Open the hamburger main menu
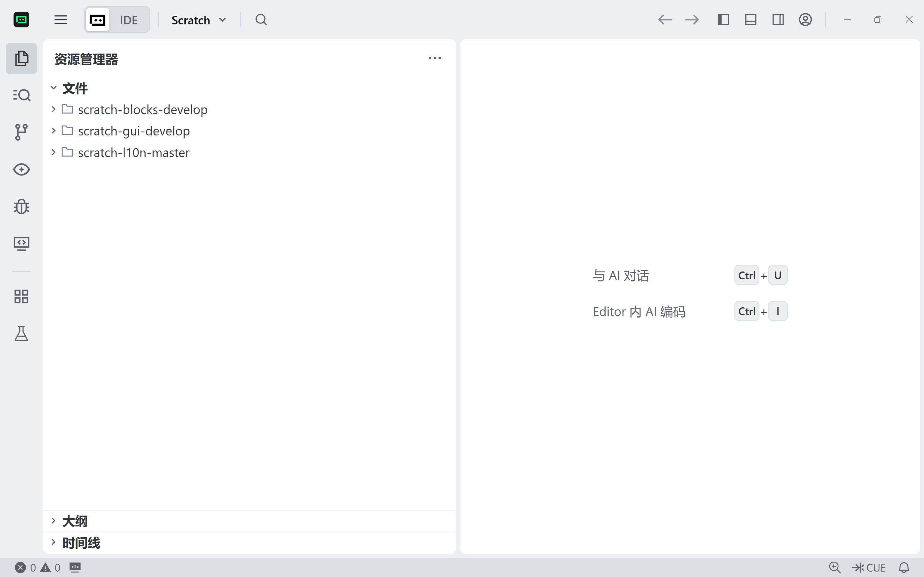This screenshot has height=577, width=924. tap(61, 20)
